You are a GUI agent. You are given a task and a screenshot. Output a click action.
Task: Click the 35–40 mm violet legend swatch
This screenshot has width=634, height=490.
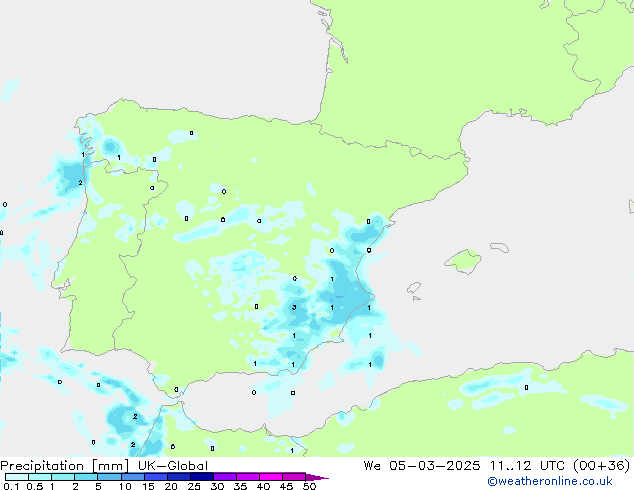[247, 477]
